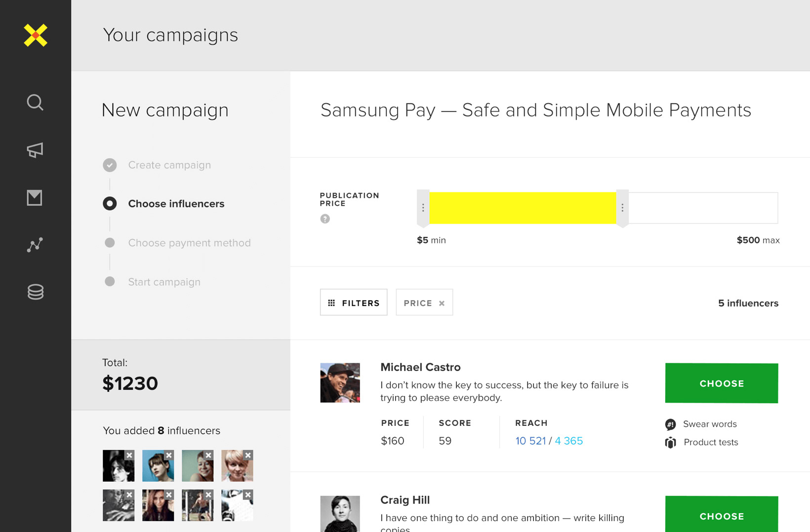Open search from the sidebar magnifier icon

(x=35, y=103)
